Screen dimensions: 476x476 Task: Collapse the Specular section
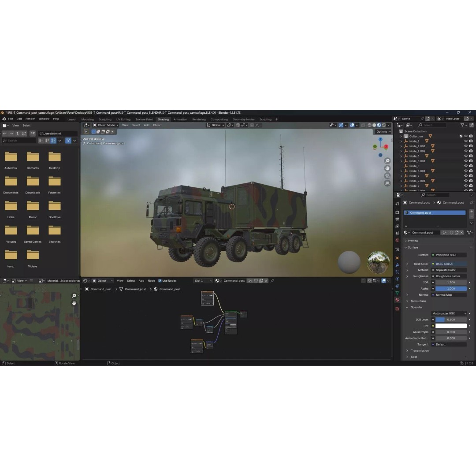click(x=407, y=307)
